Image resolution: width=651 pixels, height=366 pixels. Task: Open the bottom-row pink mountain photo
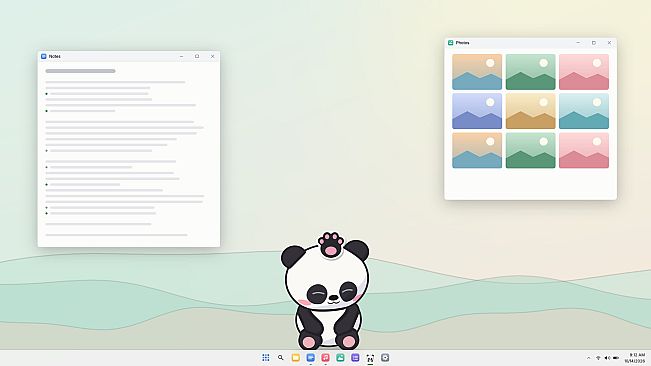click(584, 150)
